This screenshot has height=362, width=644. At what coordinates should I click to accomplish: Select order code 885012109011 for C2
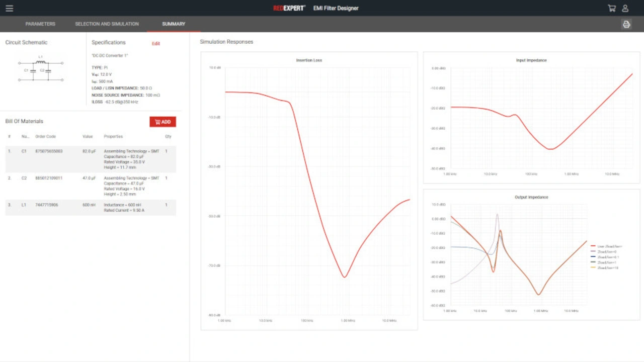(49, 178)
